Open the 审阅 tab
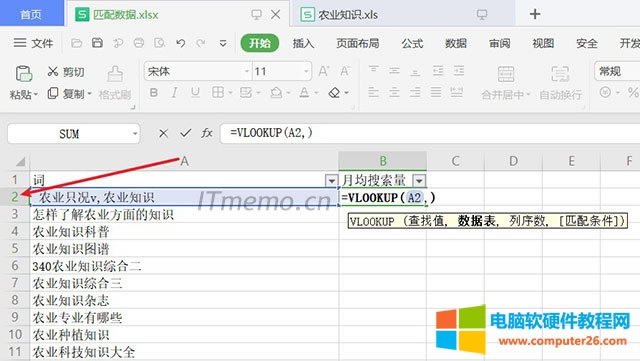 500,43
